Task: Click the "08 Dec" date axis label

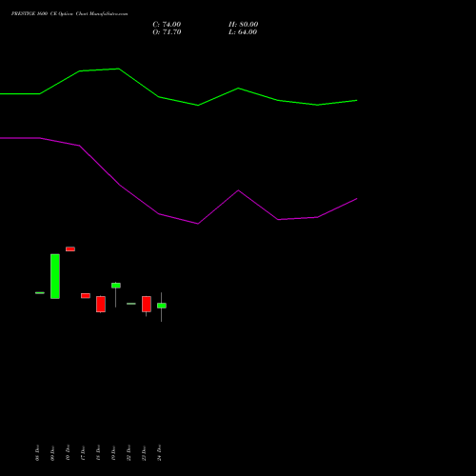Action: pyautogui.click(x=37, y=452)
